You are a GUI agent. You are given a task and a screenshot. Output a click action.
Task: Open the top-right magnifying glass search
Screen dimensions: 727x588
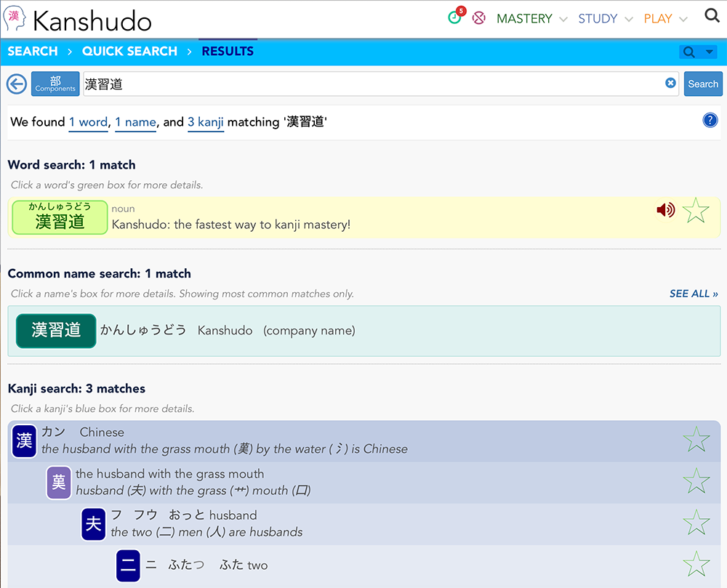[x=712, y=16]
